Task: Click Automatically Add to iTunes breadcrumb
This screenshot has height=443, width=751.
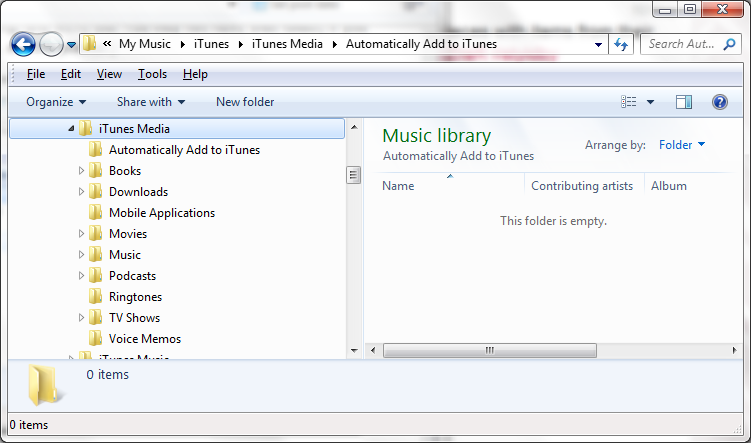Action: (421, 44)
